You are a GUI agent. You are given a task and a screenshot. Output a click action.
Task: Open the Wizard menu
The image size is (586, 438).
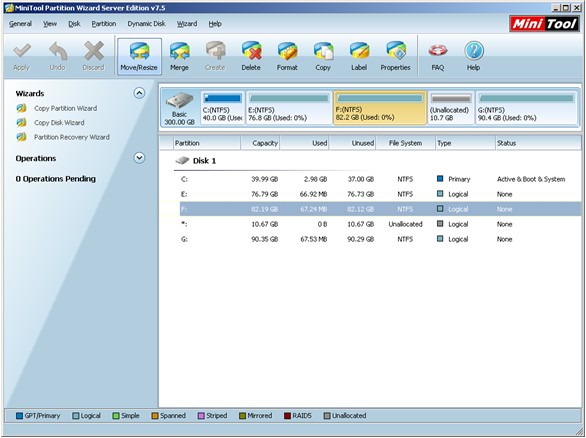pos(187,24)
